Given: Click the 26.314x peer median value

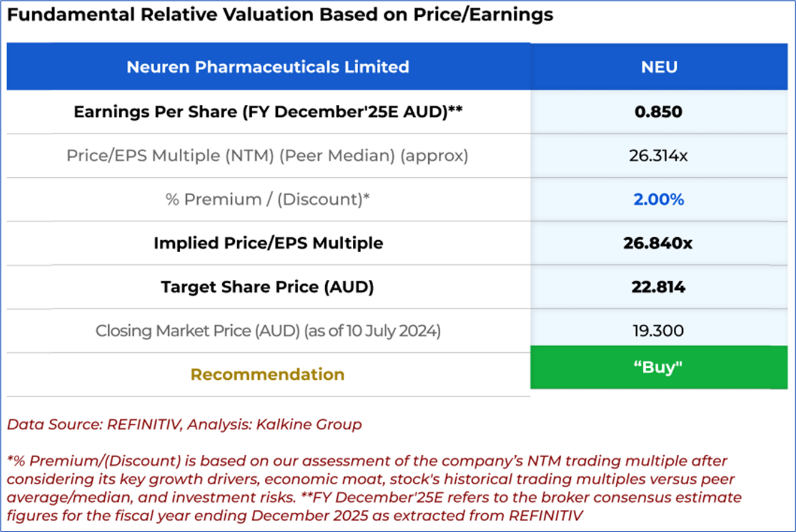Looking at the screenshot, I should pos(659,156).
